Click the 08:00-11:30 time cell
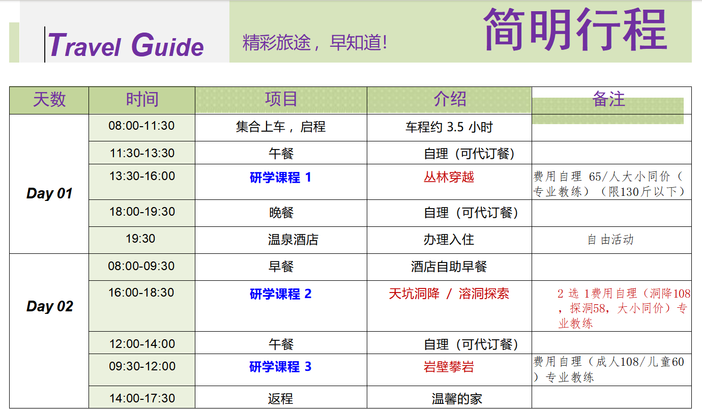This screenshot has height=409, width=702. (142, 127)
